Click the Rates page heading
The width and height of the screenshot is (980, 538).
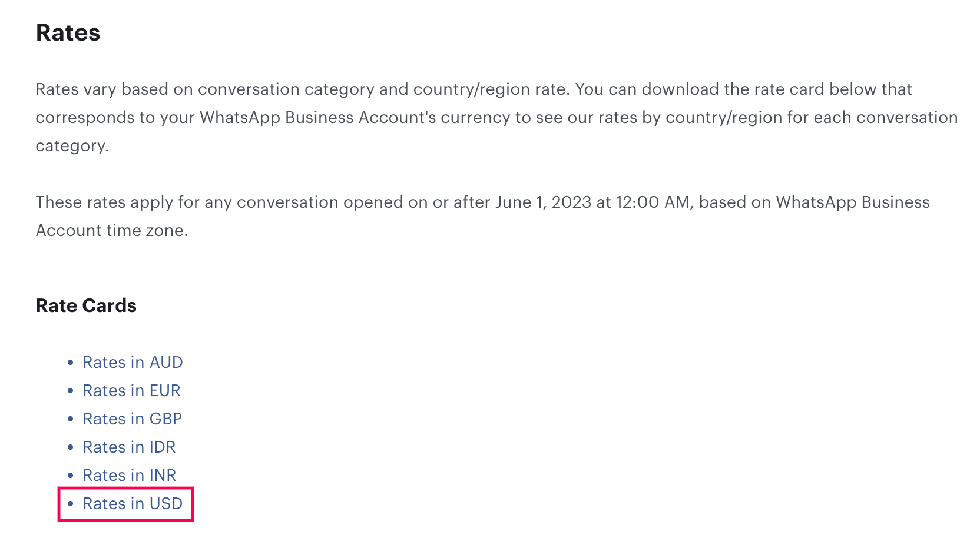tap(68, 33)
